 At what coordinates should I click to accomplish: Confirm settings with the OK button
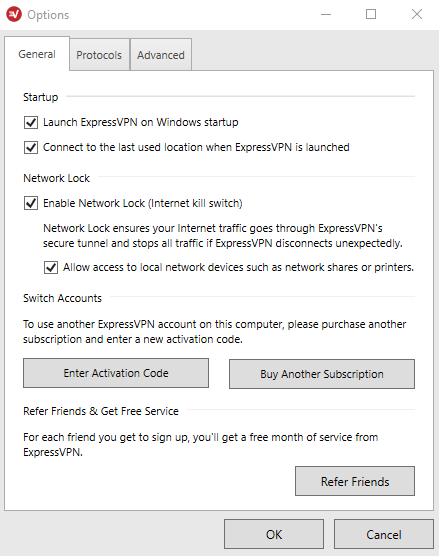274,534
